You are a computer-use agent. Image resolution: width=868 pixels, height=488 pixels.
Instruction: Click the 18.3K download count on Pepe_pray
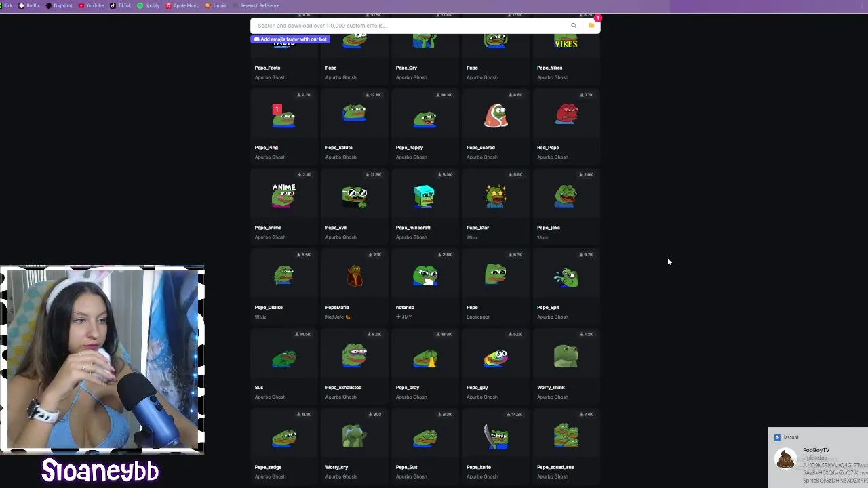(444, 334)
